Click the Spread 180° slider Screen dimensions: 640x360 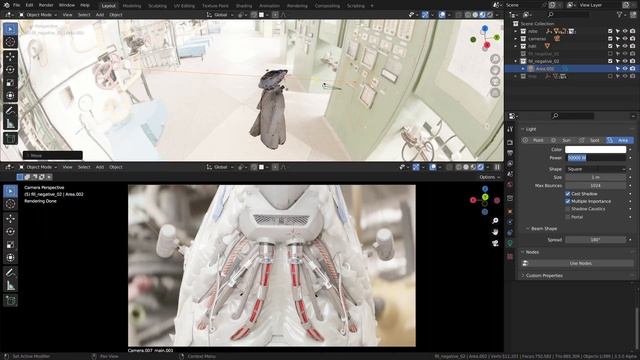(x=596, y=240)
